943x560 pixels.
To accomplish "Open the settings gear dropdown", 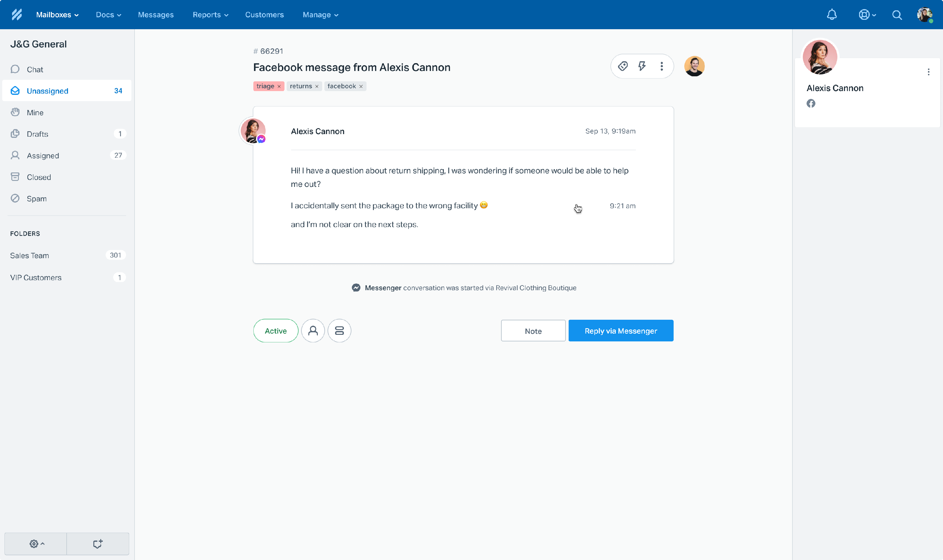I will [36, 544].
